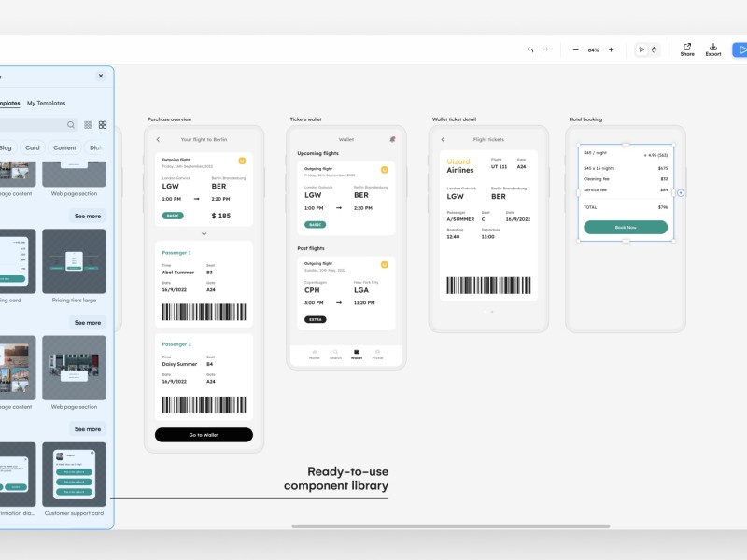The height and width of the screenshot is (560, 747).
Task: Switch to small grid view
Action: point(88,125)
